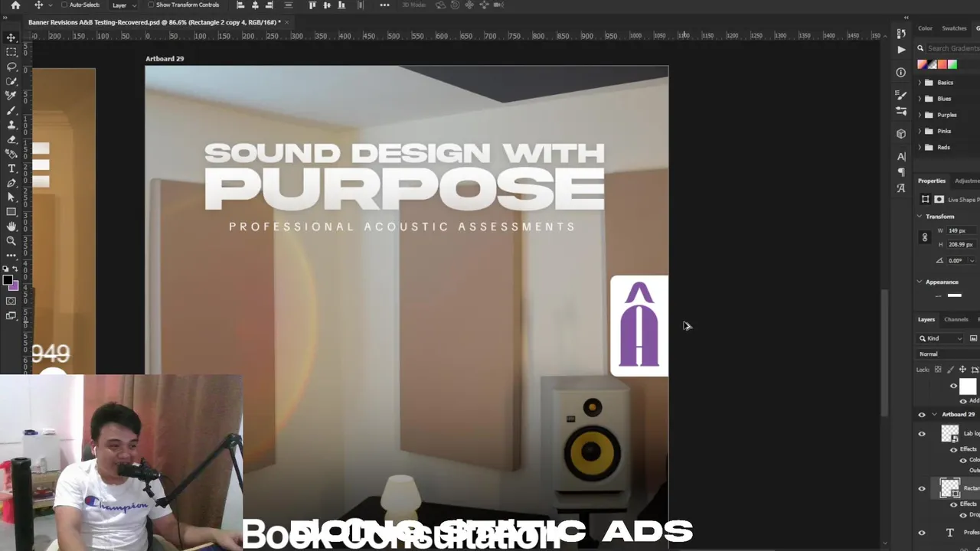Click the Search Gradients field
Viewport: 980px width, 551px height.
[952, 48]
